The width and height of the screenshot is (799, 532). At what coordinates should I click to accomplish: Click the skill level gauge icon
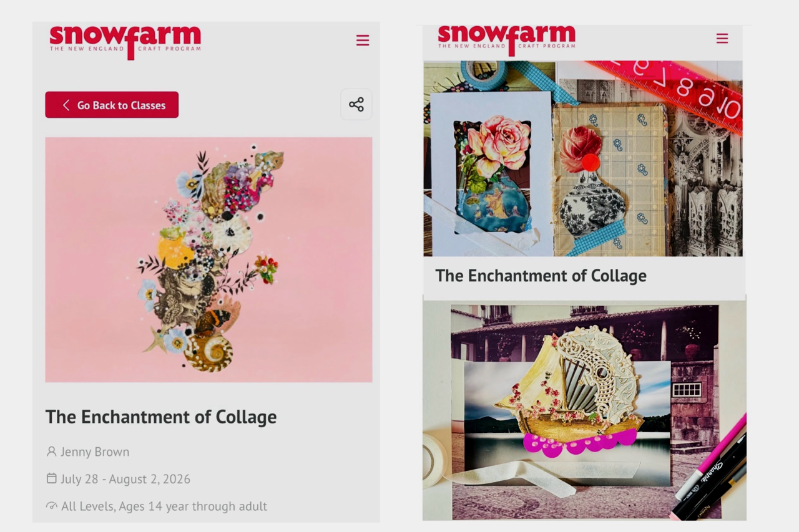pyautogui.click(x=52, y=506)
